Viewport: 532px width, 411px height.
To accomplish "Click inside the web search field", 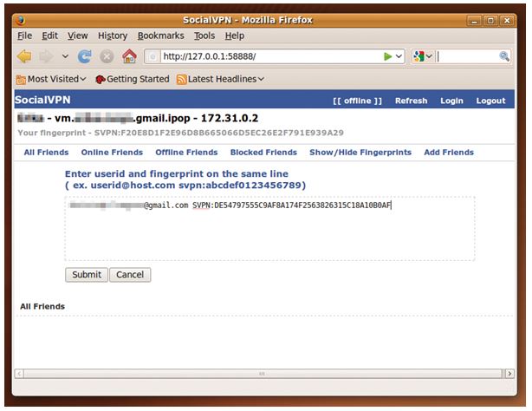I will click(468, 56).
